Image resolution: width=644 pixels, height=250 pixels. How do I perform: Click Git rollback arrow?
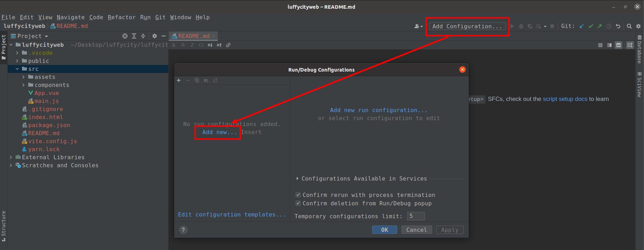click(618, 26)
